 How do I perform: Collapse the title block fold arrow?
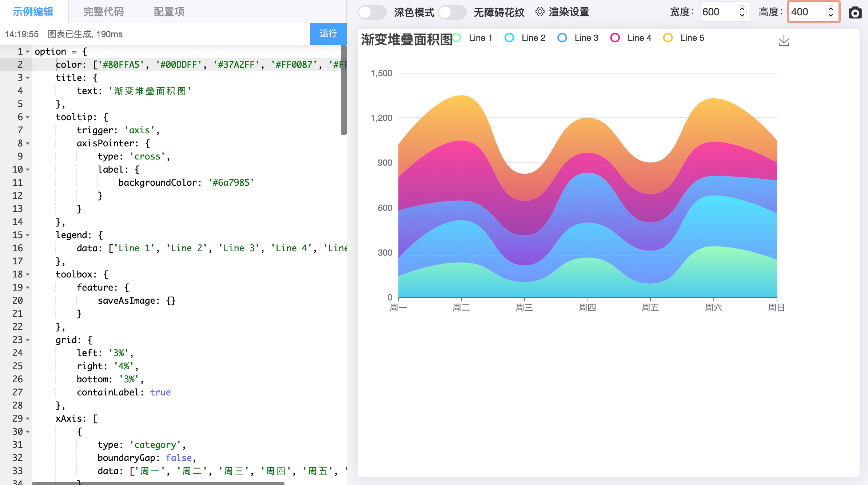pos(28,78)
